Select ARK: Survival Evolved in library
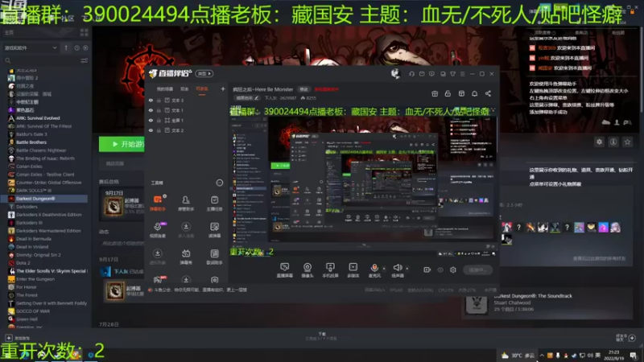Image resolution: width=644 pixels, height=362 pixels. [x=38, y=118]
